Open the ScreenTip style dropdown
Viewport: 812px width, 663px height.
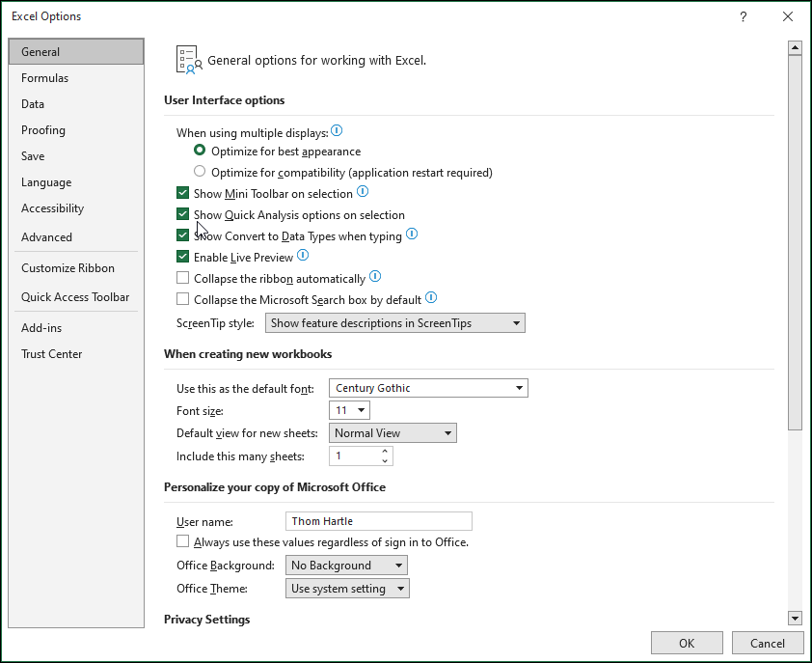pos(395,323)
